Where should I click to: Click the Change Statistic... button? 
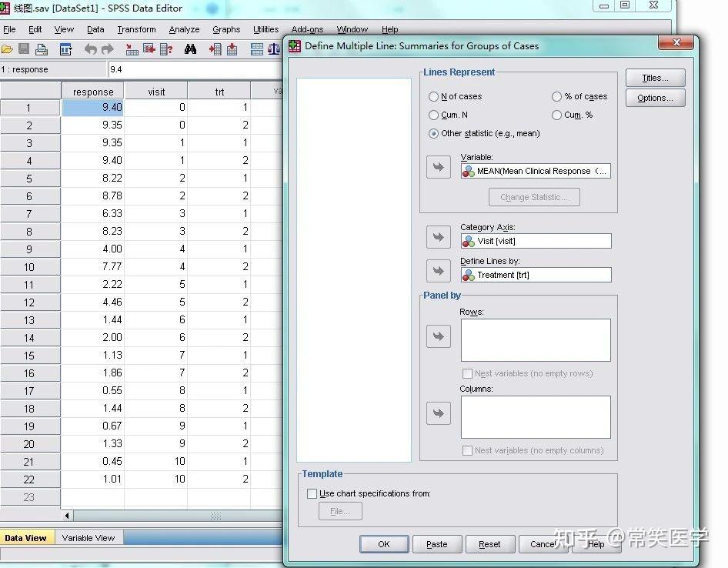[x=534, y=197]
